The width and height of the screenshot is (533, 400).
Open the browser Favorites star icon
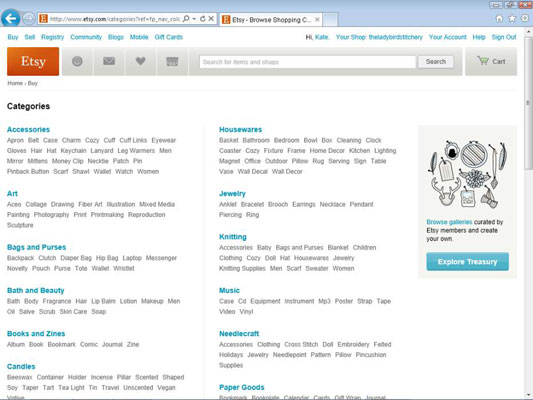click(x=512, y=19)
